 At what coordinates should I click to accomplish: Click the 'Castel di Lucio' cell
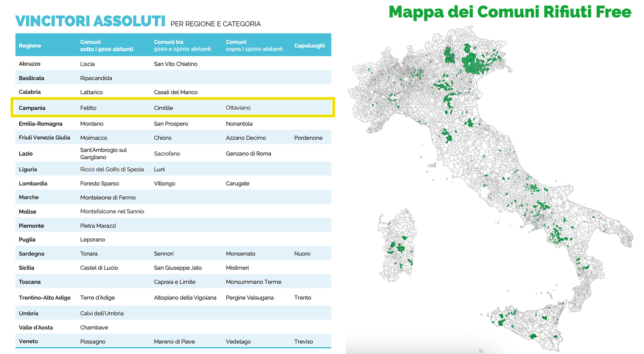[x=99, y=268]
